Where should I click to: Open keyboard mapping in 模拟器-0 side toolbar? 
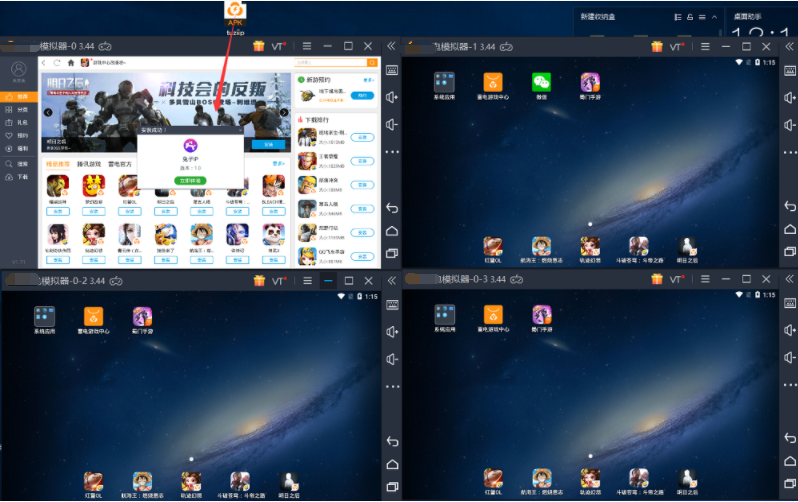coord(392,71)
